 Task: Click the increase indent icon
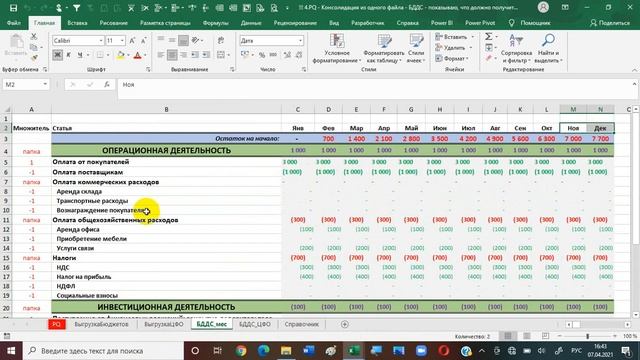206,55
